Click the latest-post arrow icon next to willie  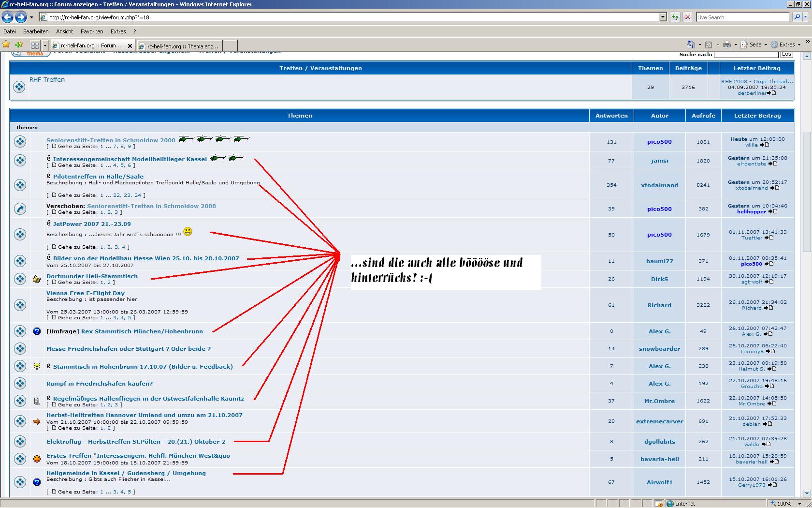pyautogui.click(x=764, y=145)
